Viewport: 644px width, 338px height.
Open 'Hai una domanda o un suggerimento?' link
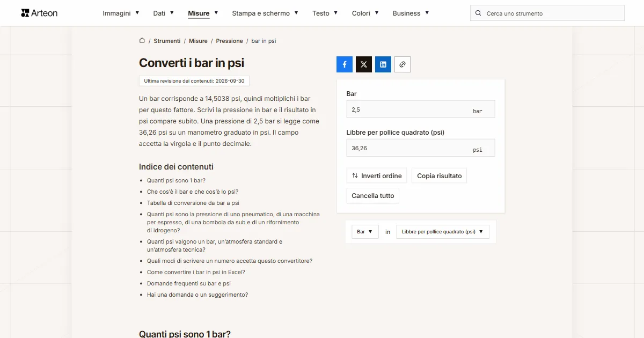click(197, 295)
